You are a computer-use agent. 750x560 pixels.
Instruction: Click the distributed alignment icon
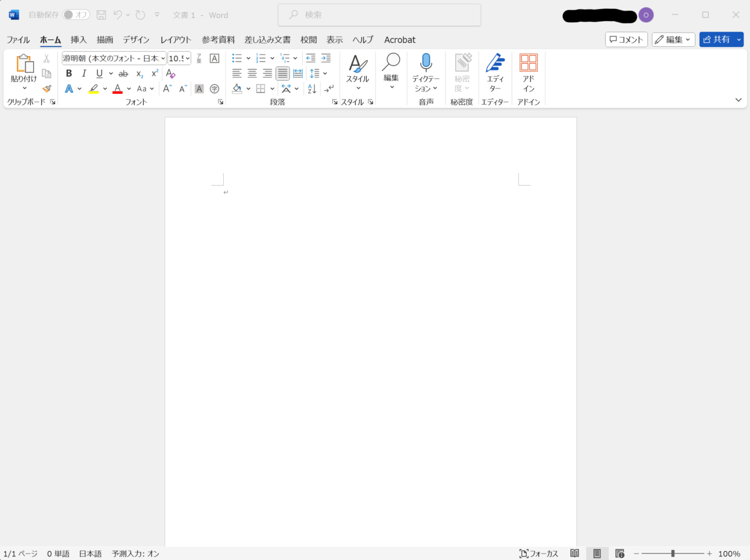pos(298,73)
